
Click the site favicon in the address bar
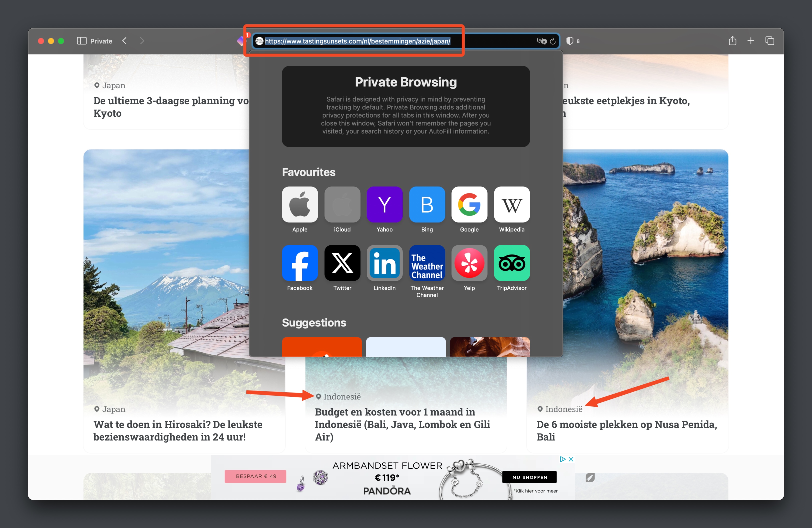(x=259, y=41)
